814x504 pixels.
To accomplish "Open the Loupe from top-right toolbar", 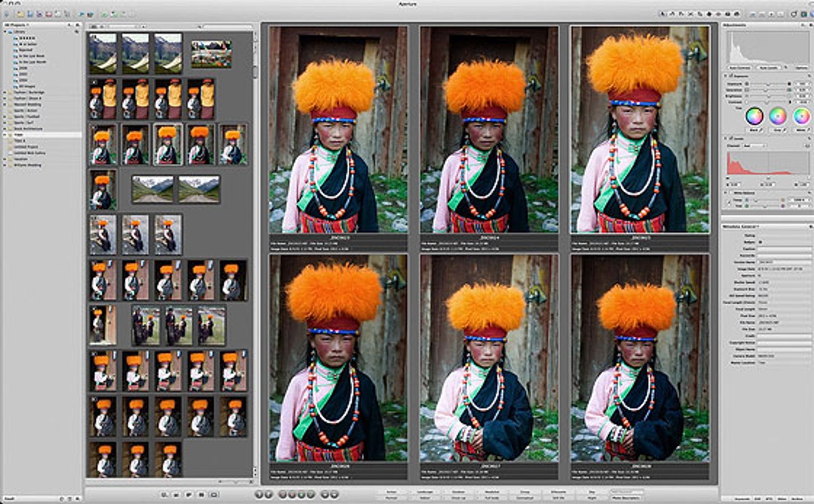I will point(794,14).
